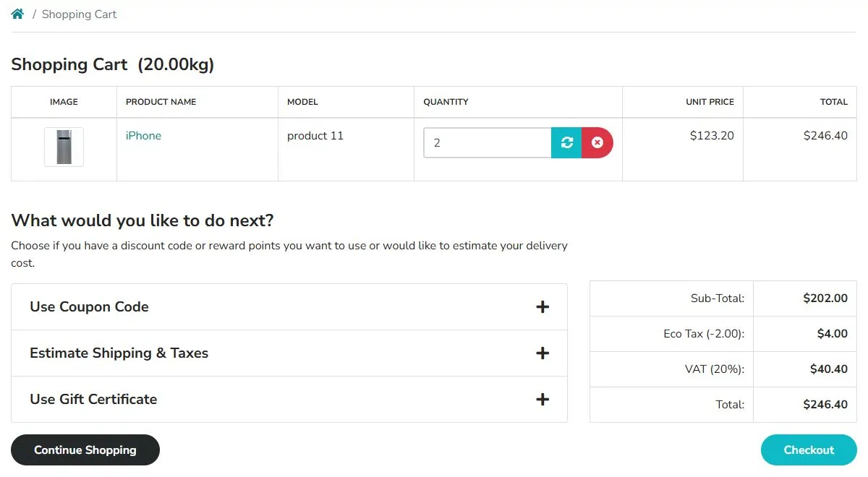Expand Use Coupon Code plus icon
868x477 pixels.
tap(542, 307)
